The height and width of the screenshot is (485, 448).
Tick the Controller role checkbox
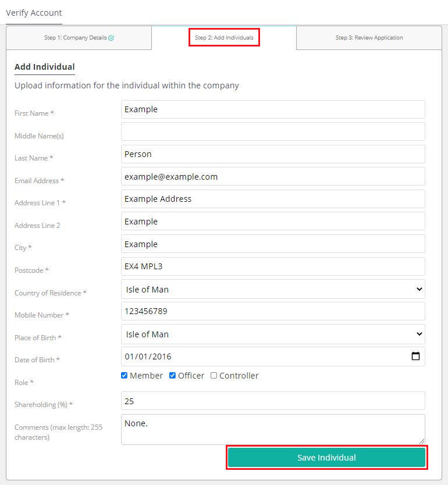(x=214, y=375)
